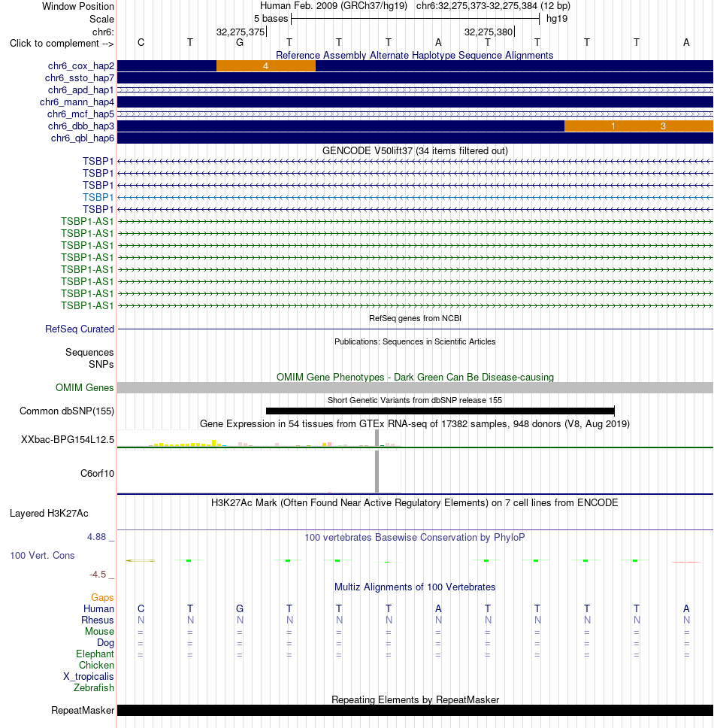This screenshot has height=728, width=714.
Task: Click the orange Gaps label
Action: point(102,598)
